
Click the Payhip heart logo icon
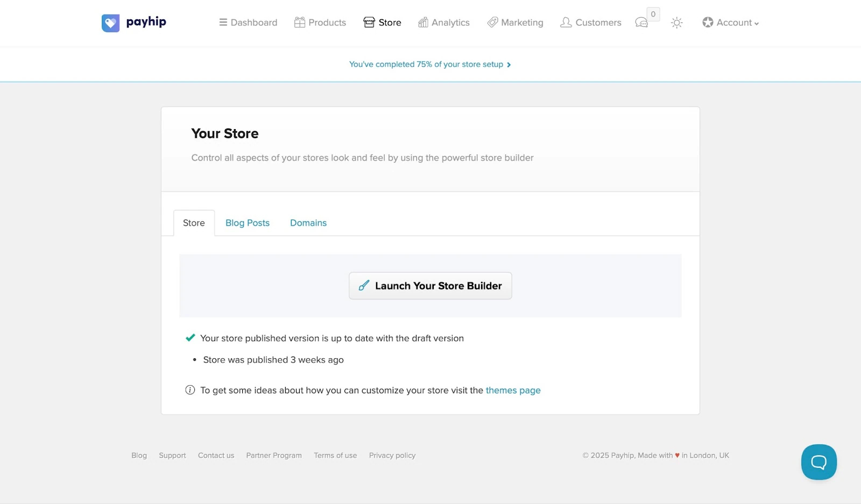tap(110, 23)
